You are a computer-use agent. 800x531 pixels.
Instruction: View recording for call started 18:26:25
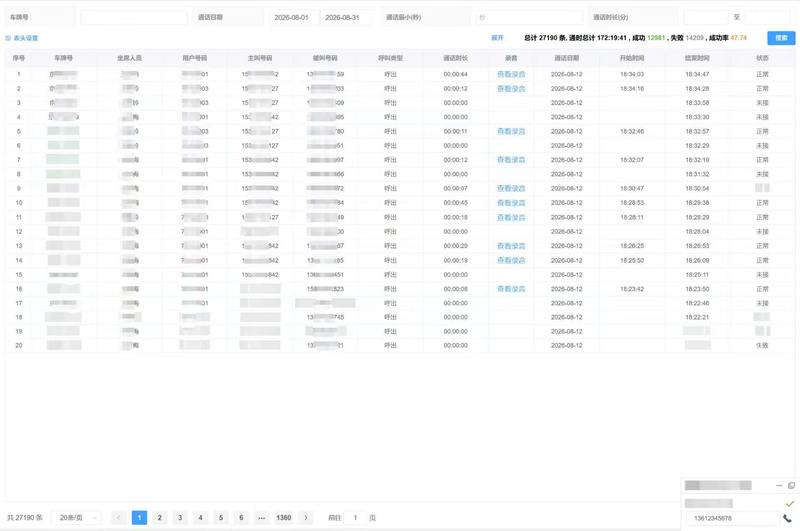511,246
